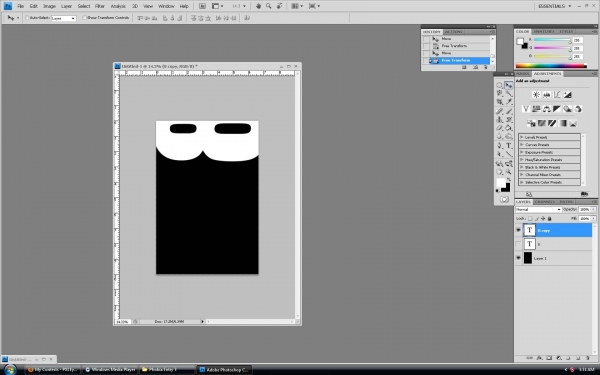The image size is (600, 375).
Task: Add a Brightness/Contrast adjustment
Action: coord(536,95)
